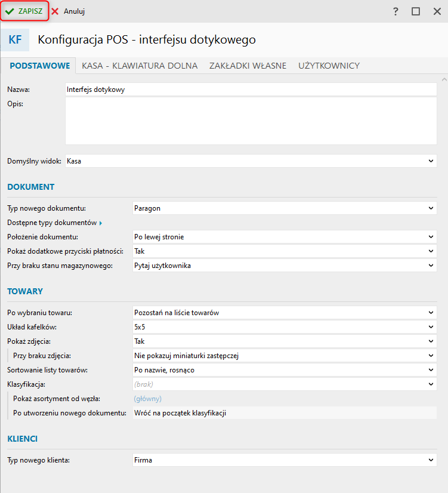Go to the UŻYTKOWNICY tab

click(329, 66)
